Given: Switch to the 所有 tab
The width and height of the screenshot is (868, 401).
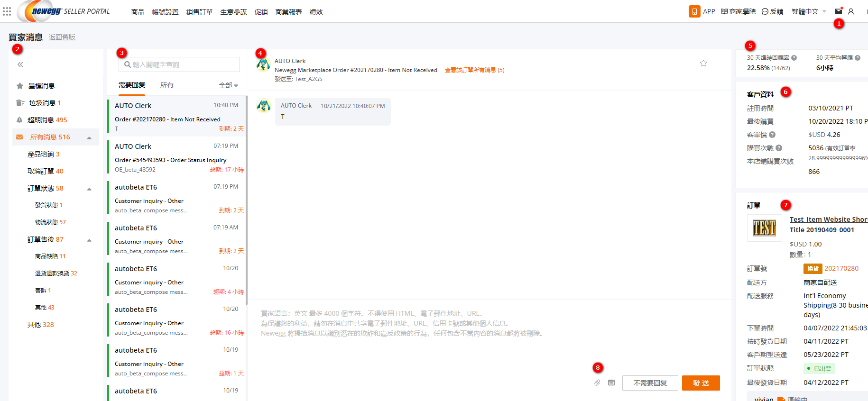Looking at the screenshot, I should pos(167,85).
